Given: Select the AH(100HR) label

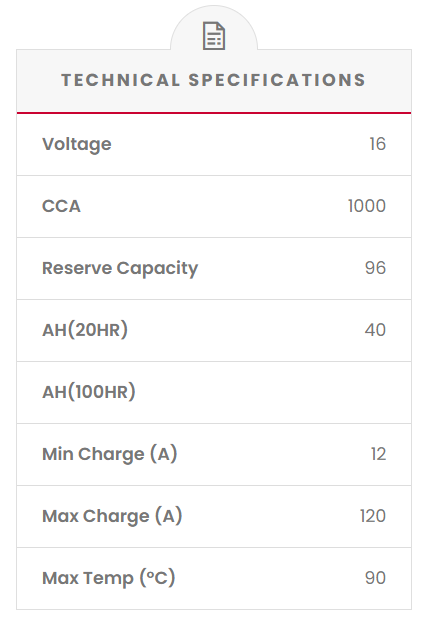Looking at the screenshot, I should [x=89, y=392].
